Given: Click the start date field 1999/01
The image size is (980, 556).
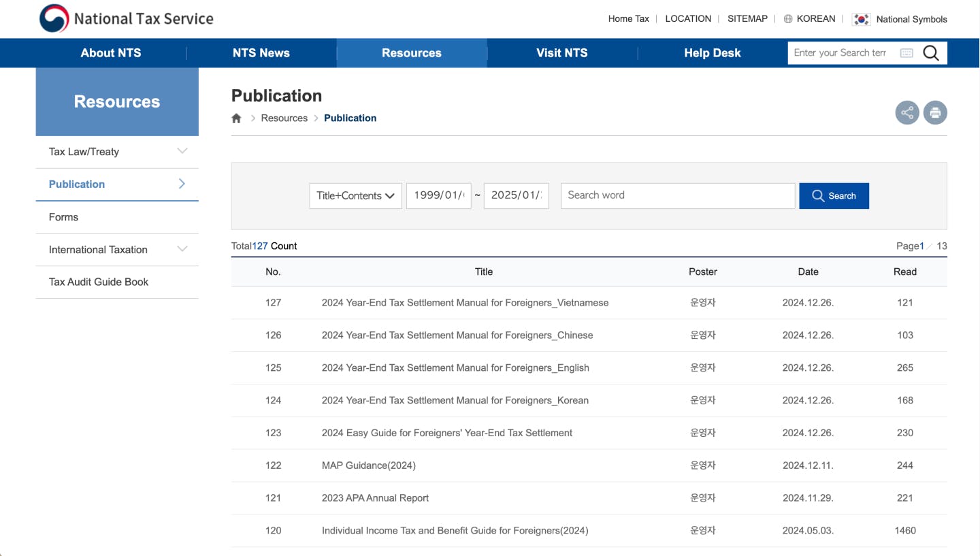Looking at the screenshot, I should pos(439,195).
